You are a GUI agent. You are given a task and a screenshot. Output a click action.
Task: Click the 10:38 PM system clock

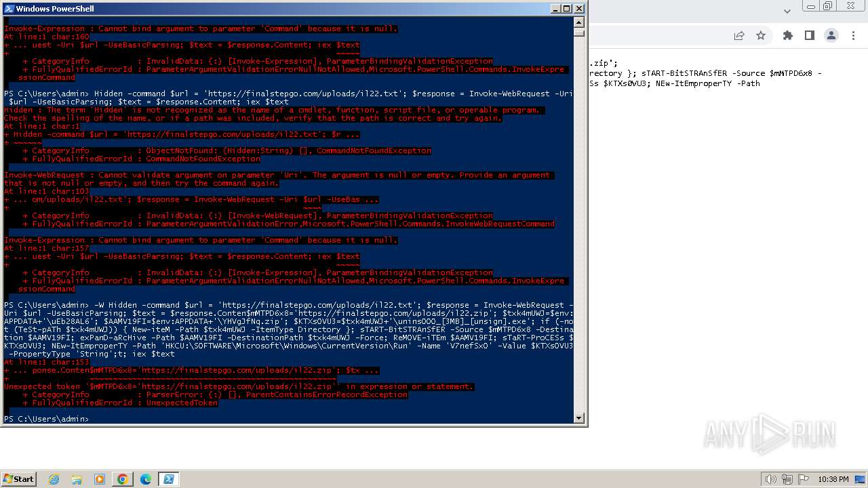coord(833,479)
